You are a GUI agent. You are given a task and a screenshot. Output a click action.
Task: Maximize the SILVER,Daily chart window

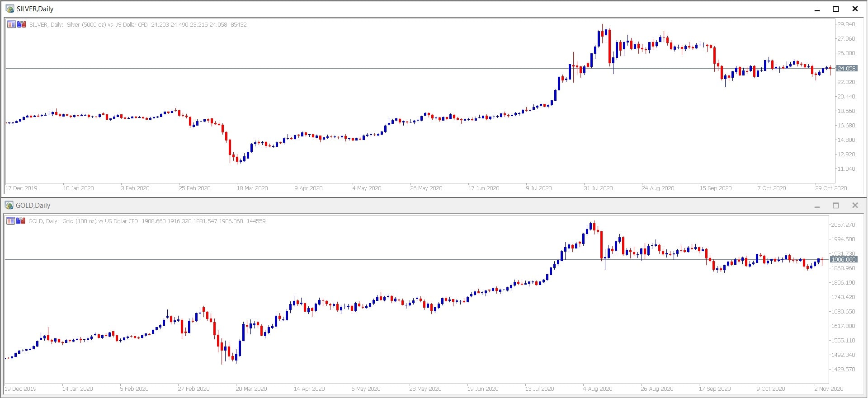click(836, 9)
